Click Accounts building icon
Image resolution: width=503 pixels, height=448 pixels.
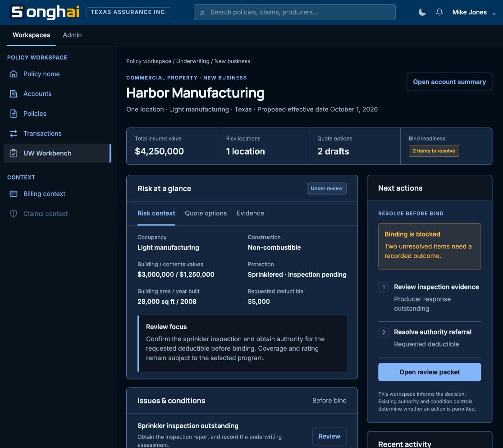[x=14, y=94]
